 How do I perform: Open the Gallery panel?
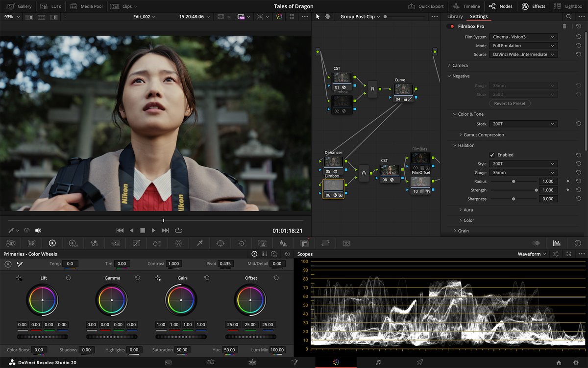point(20,6)
